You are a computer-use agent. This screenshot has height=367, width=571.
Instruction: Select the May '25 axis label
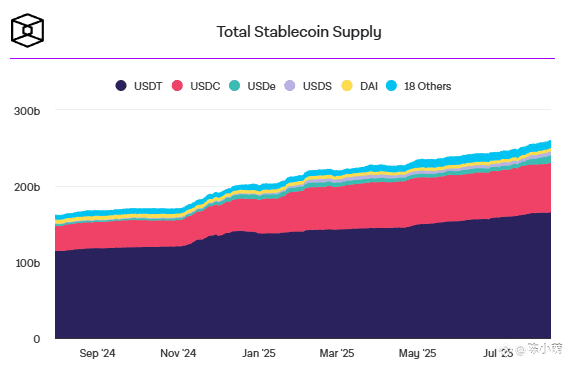pyautogui.click(x=417, y=353)
